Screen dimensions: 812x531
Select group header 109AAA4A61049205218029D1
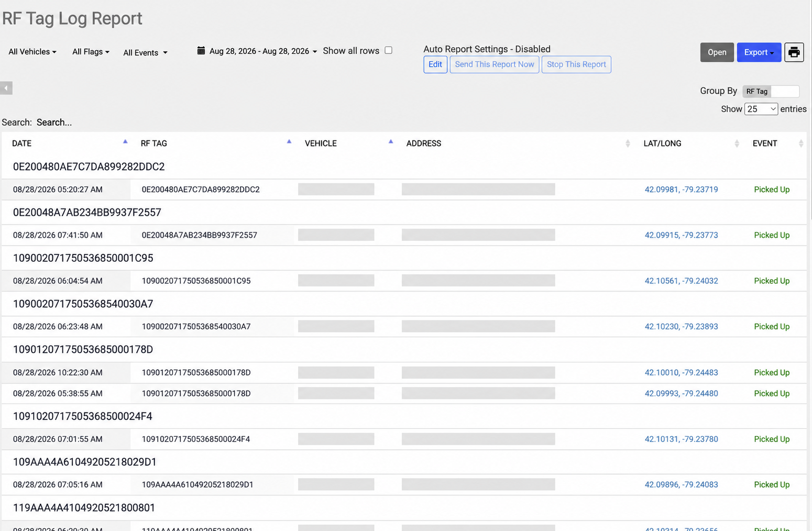85,462
